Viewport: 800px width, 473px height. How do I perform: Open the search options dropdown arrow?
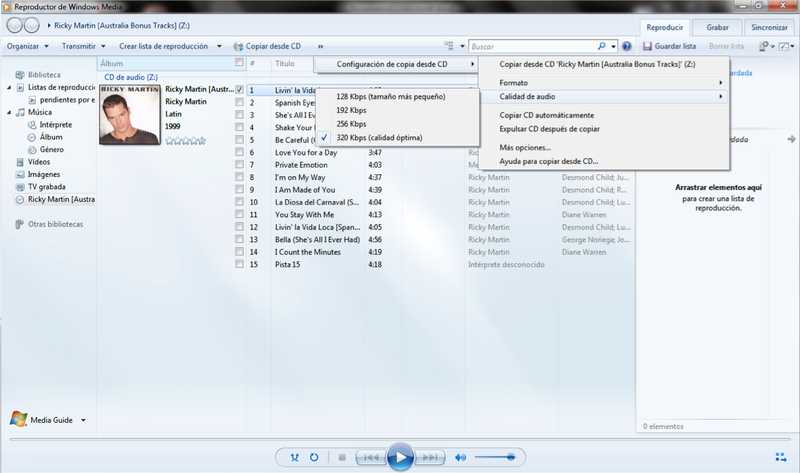coord(613,46)
